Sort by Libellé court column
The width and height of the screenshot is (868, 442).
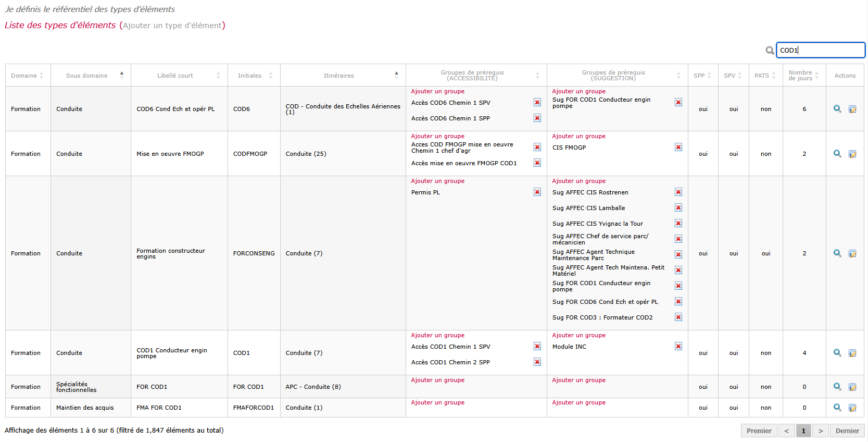point(180,76)
